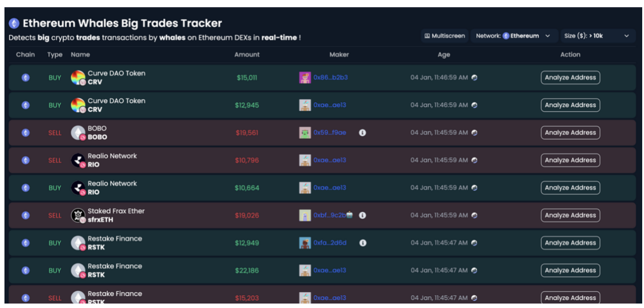
Task: Click the $22,186 amount
Action: point(247,271)
